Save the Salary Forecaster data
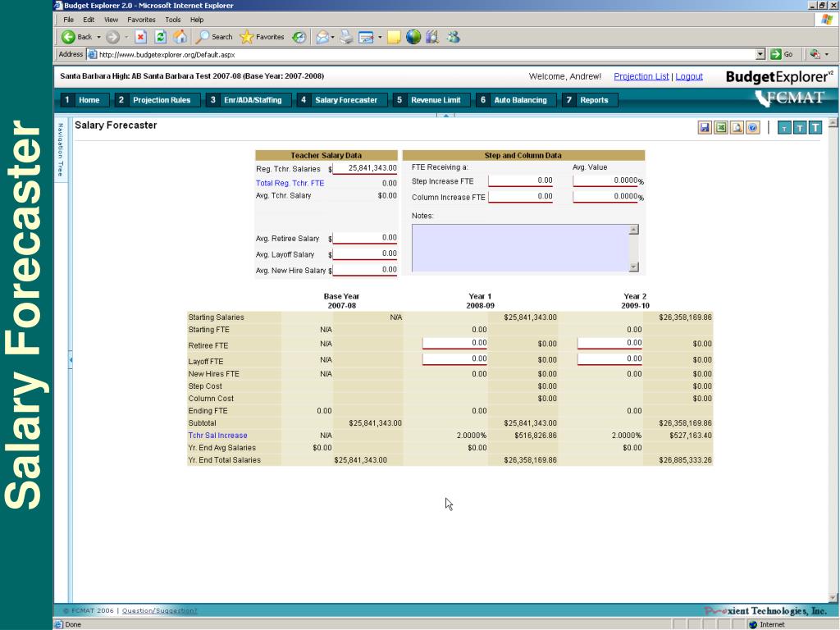This screenshot has height=630, width=840. [x=705, y=126]
